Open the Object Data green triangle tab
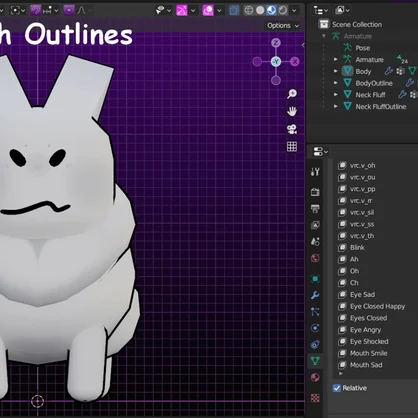Image resolution: width=418 pixels, height=418 pixels. (x=315, y=361)
